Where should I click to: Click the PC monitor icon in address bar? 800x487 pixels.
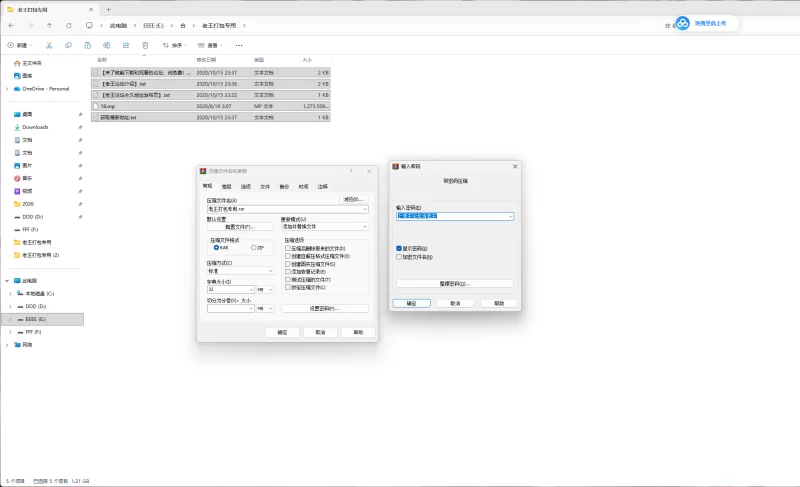(89, 25)
